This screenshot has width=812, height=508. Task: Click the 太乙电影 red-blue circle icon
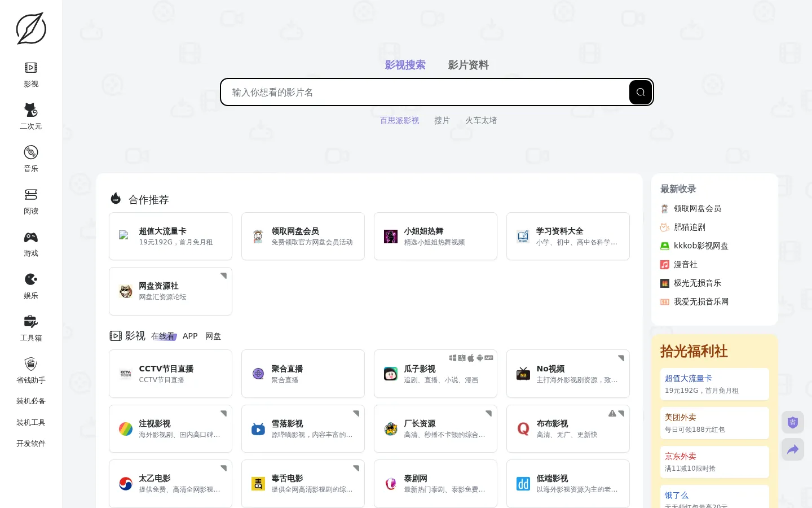tap(126, 484)
